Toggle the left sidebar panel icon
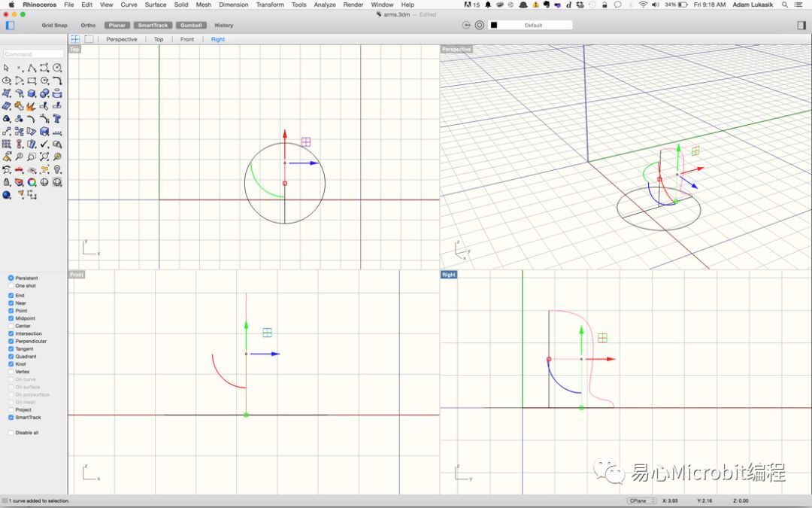This screenshot has height=508, width=812. 10,25
